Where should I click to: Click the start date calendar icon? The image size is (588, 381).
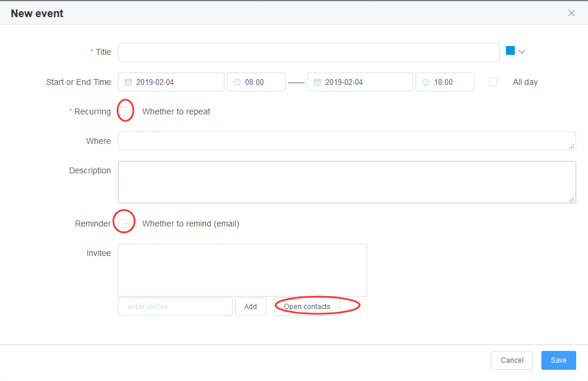coord(128,82)
